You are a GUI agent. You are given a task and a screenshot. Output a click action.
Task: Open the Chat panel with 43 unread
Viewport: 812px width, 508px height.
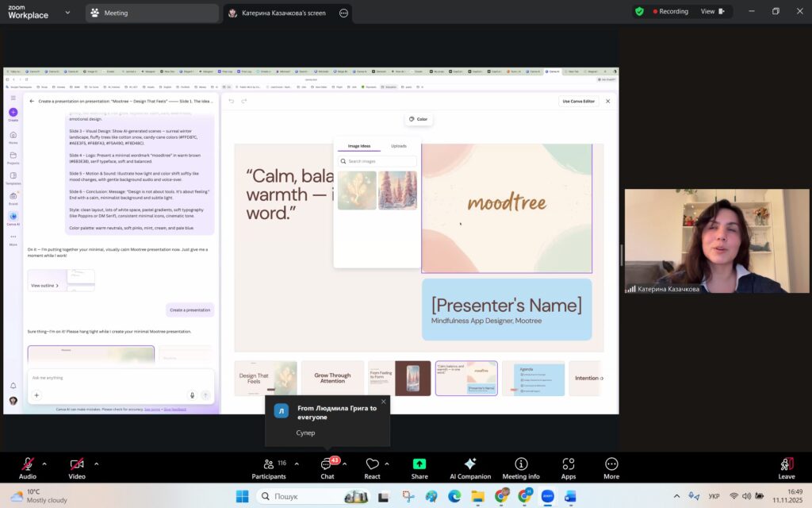(x=327, y=464)
